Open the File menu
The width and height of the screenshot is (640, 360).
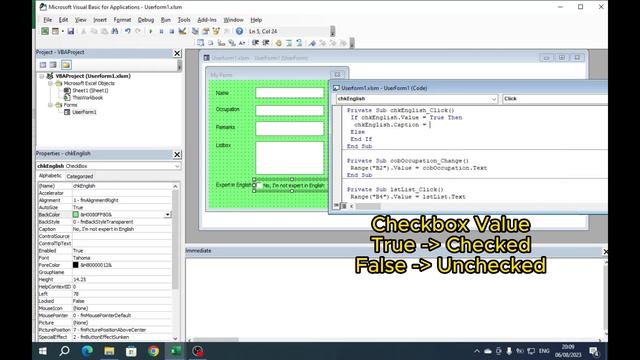(x=47, y=20)
